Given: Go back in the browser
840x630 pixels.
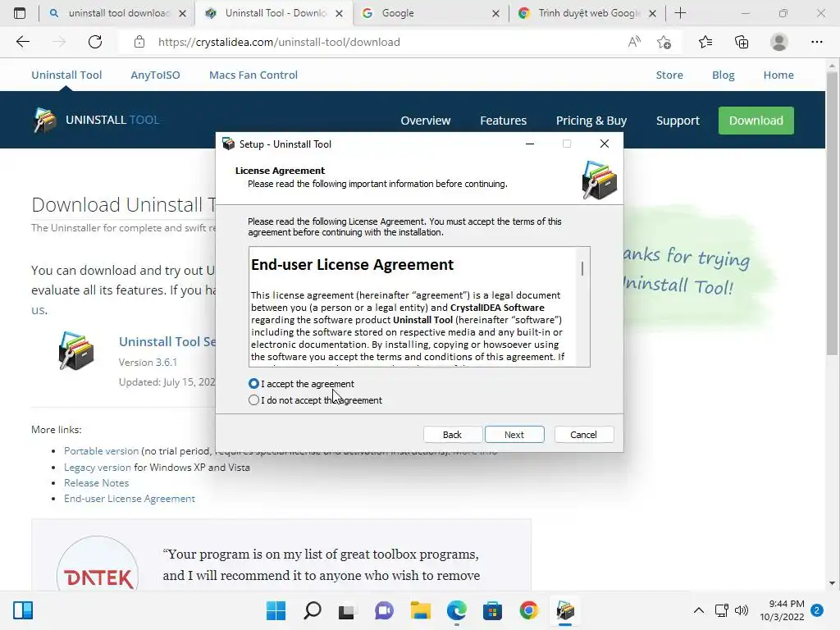Looking at the screenshot, I should click(x=22, y=42).
